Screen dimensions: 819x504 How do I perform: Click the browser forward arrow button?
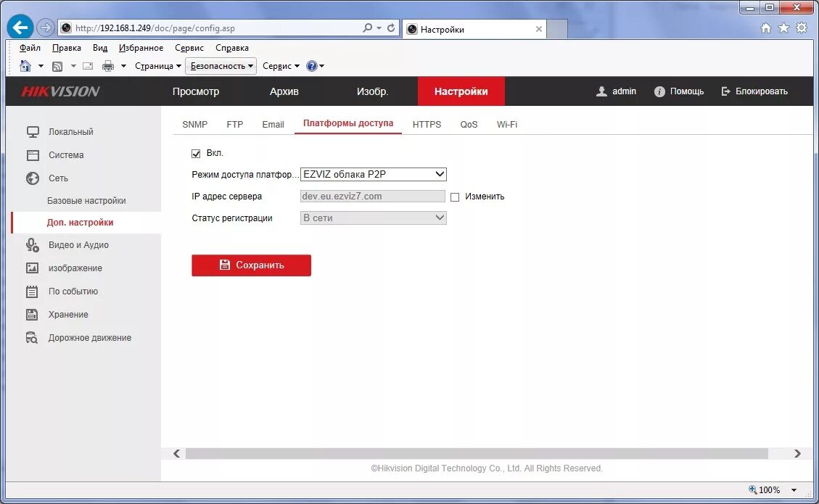[x=46, y=28]
